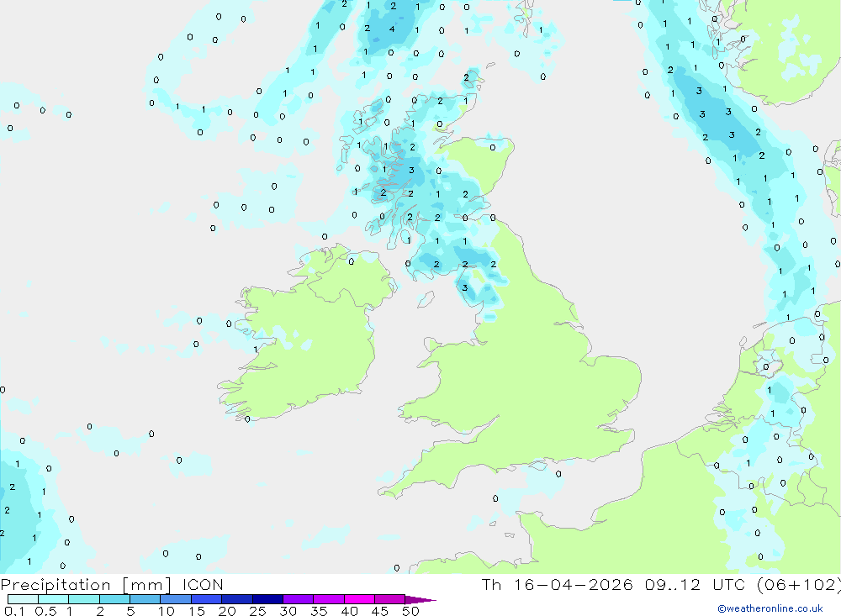Viewport: 841px width, 616px height.
Task: Click the "45" legend scale label
Action: [x=380, y=611]
